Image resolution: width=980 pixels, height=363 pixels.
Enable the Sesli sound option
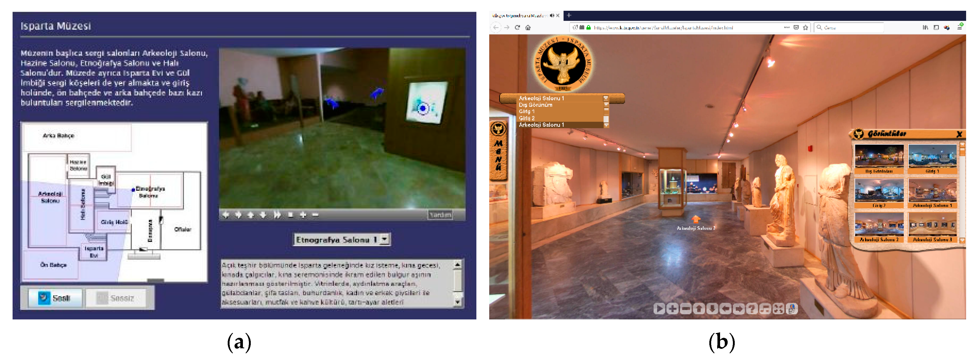click(55, 298)
